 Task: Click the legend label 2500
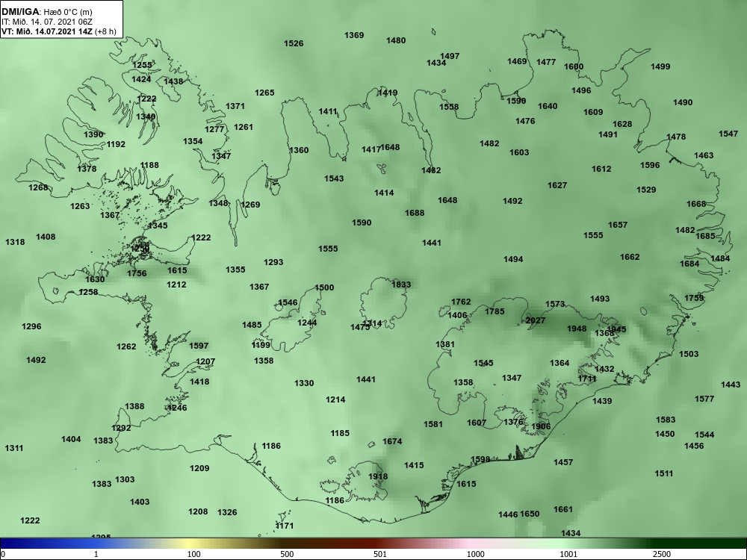(x=662, y=554)
